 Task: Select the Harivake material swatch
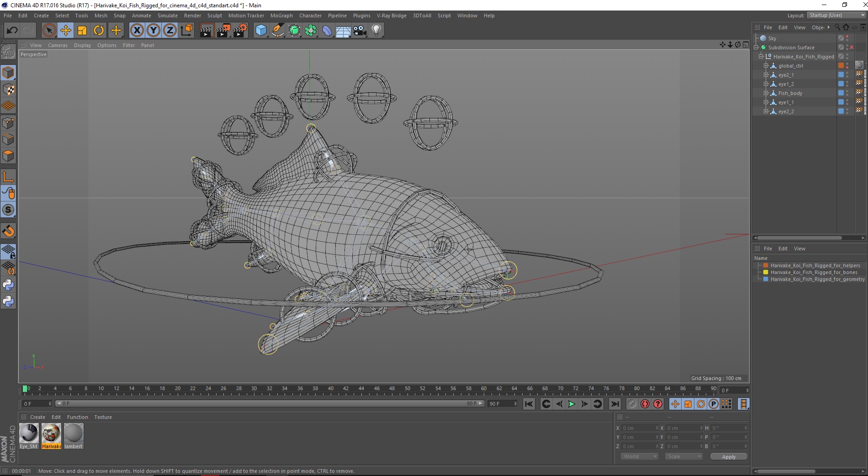[x=51, y=434]
